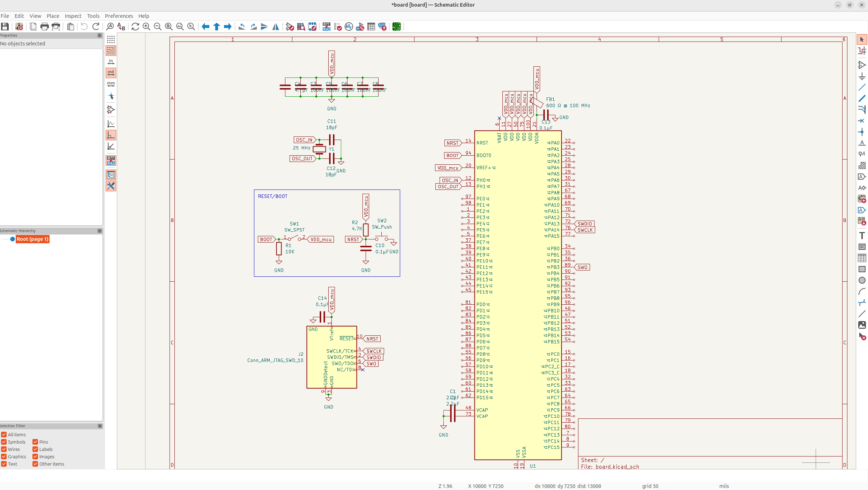Collapse the Properties panel
This screenshot has width=868, height=490.
point(99,35)
